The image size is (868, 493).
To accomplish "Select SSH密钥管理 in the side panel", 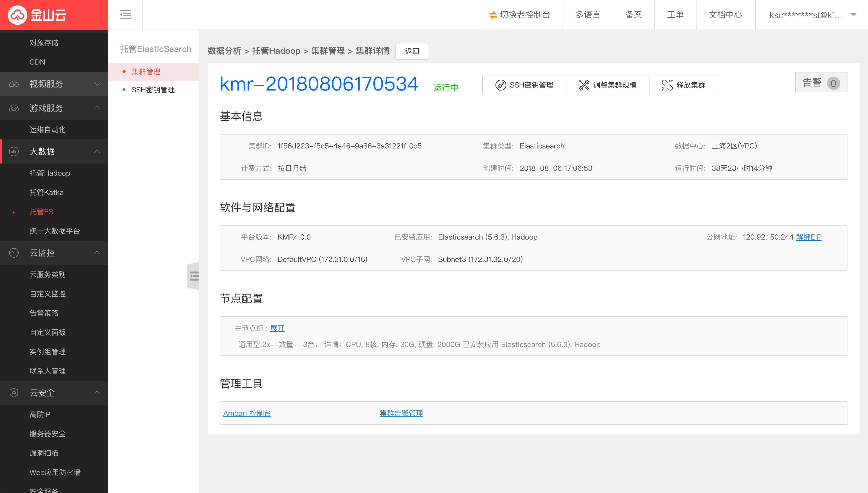I will pos(153,90).
